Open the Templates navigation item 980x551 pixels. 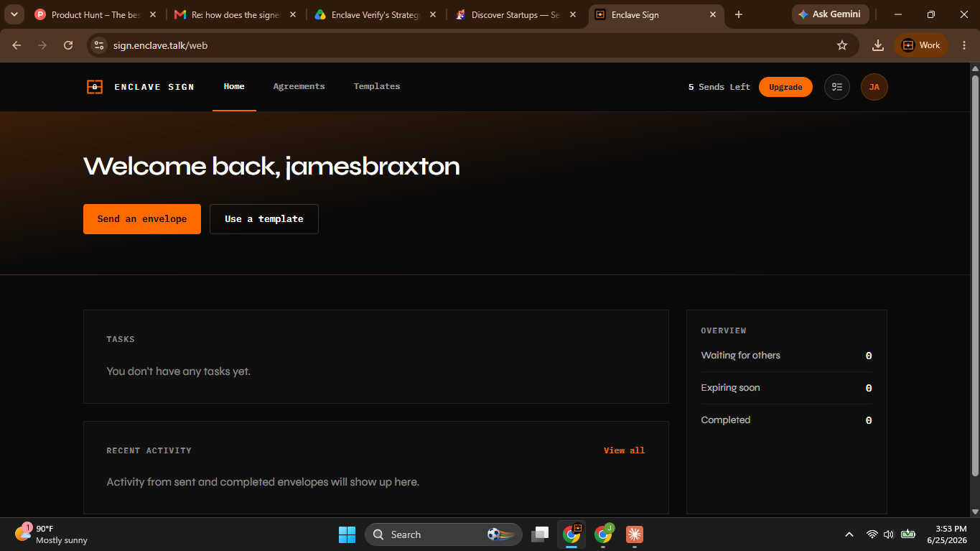point(377,86)
